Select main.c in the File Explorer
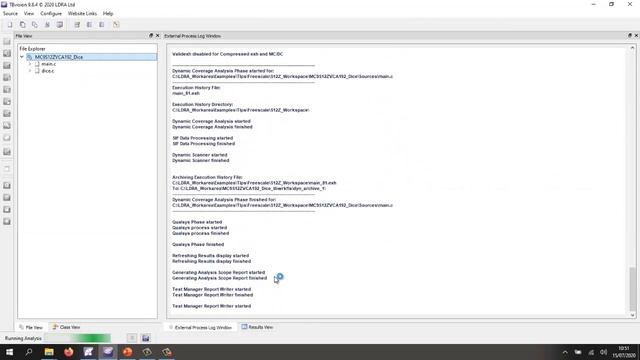The image size is (640, 360). pyautogui.click(x=49, y=64)
